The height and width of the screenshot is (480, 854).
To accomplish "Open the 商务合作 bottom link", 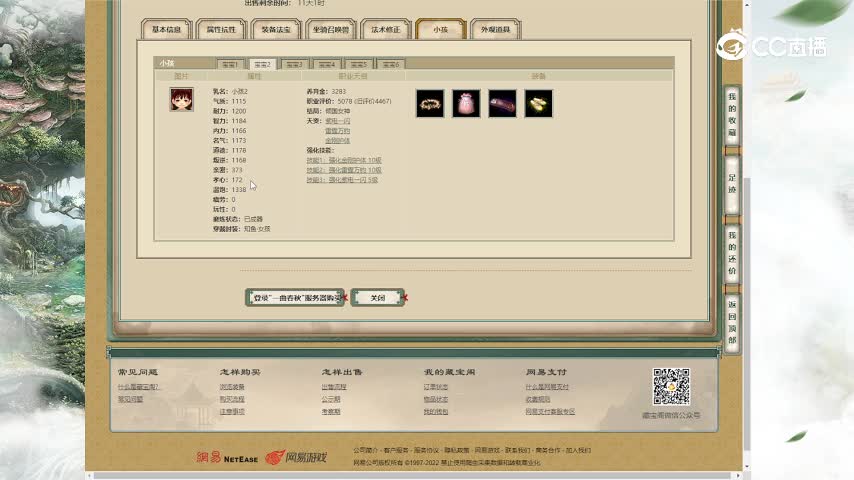I will (x=547, y=451).
